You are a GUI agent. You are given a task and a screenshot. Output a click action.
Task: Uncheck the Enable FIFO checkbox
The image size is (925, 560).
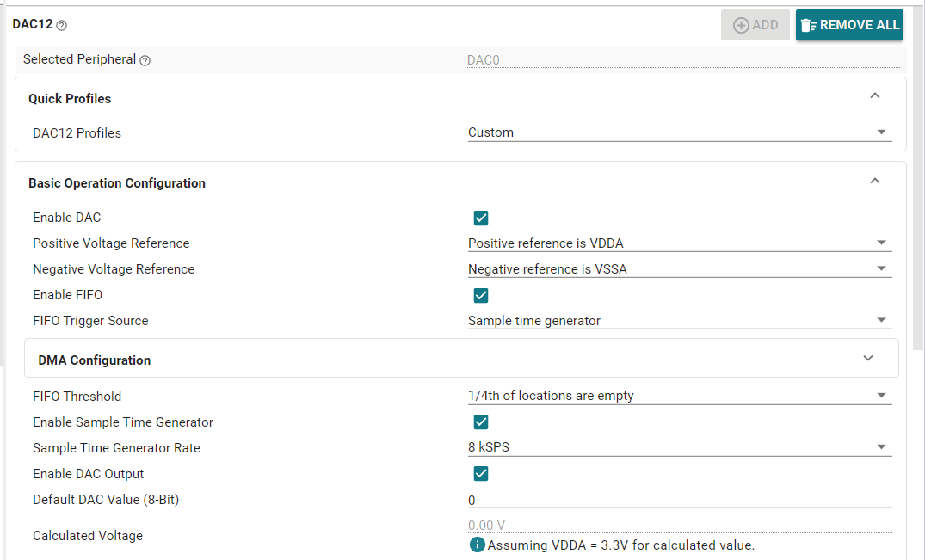click(x=481, y=296)
